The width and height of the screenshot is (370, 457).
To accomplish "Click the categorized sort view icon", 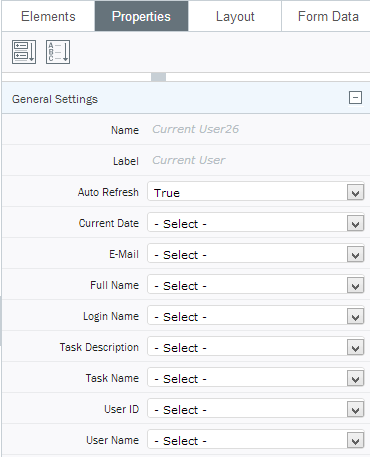I will [x=24, y=52].
